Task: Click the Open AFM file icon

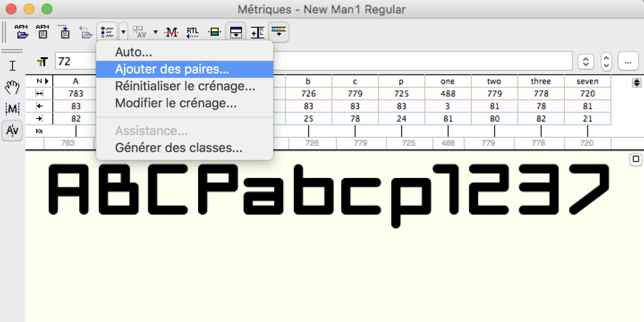Action: click(x=23, y=31)
